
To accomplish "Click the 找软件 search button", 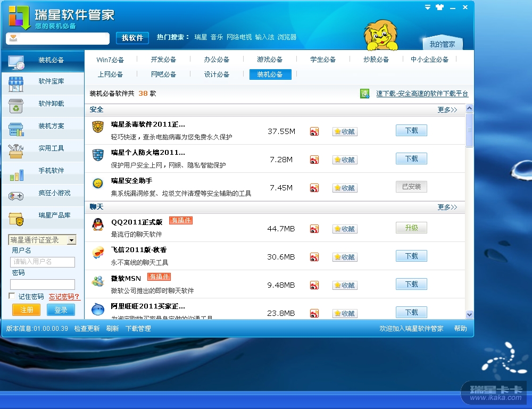I will click(x=132, y=38).
